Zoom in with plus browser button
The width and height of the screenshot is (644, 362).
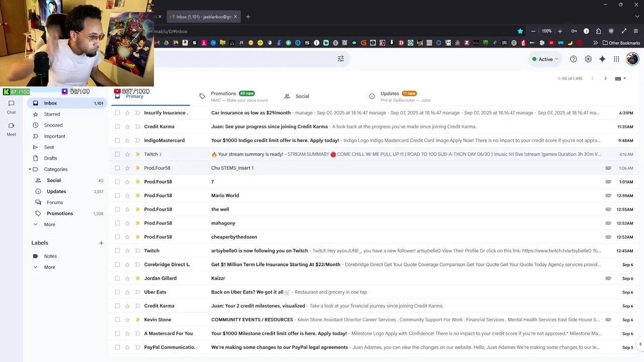click(x=560, y=31)
